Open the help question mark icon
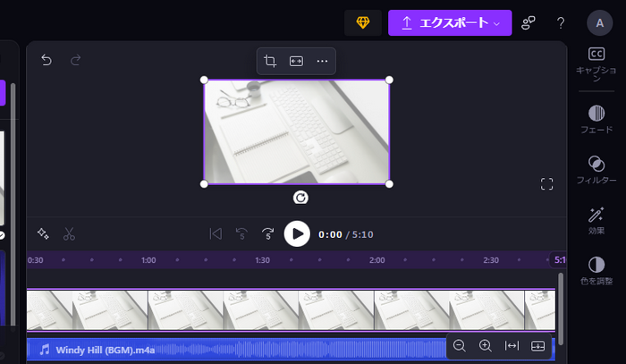 (x=561, y=22)
